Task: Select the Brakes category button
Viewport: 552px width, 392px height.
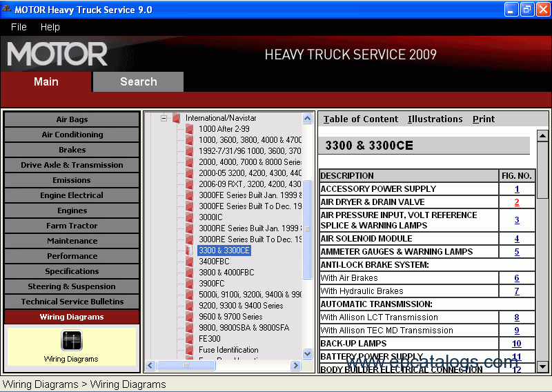Action: pyautogui.click(x=72, y=150)
